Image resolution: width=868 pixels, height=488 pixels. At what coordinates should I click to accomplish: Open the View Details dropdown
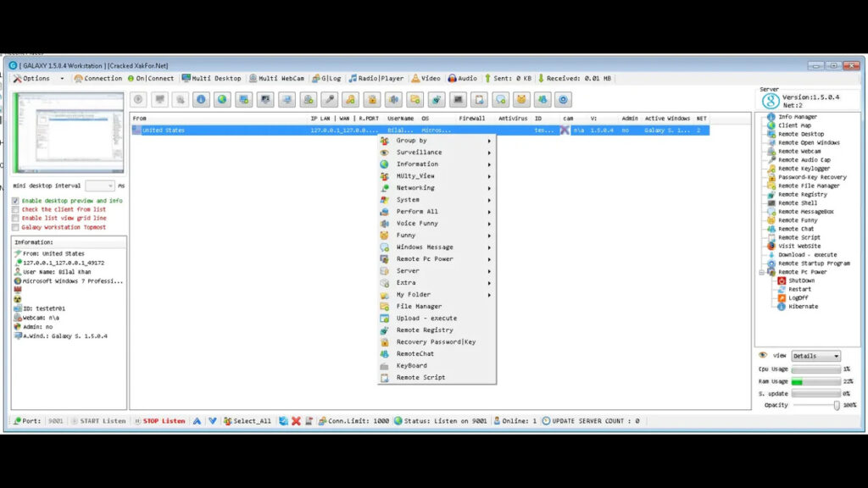click(x=816, y=356)
